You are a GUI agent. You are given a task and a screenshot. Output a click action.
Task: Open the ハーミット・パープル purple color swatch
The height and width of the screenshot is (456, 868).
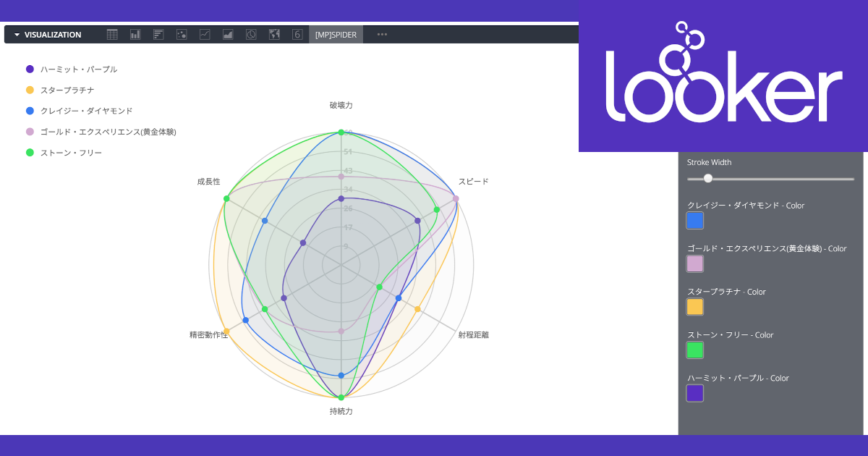[x=694, y=393]
